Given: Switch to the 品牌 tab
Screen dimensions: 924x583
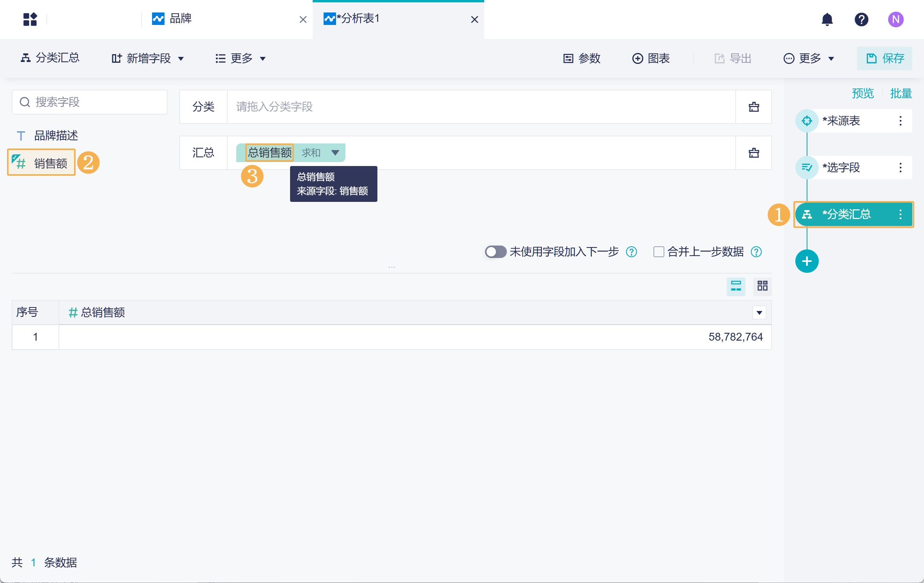Looking at the screenshot, I should (181, 19).
